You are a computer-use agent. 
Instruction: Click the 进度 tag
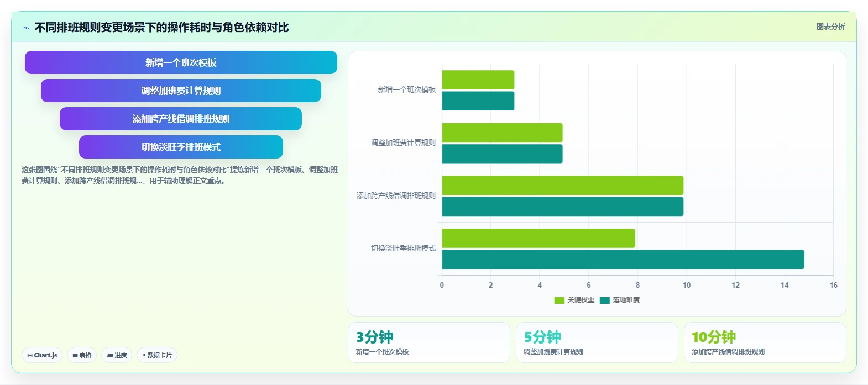pyautogui.click(x=117, y=355)
